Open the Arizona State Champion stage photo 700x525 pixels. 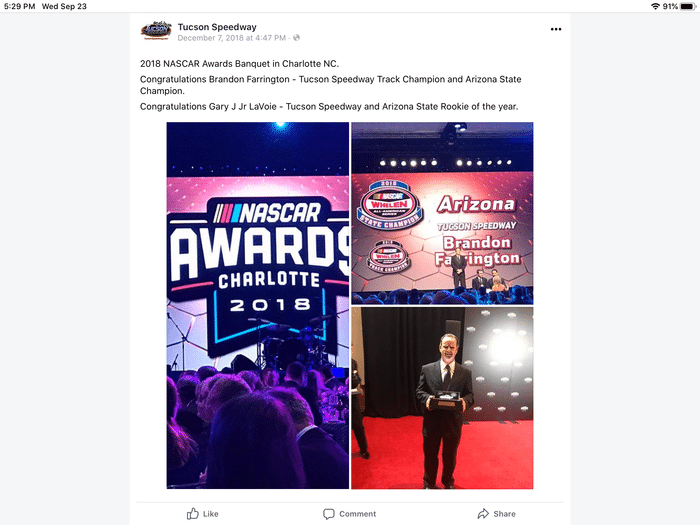442,213
